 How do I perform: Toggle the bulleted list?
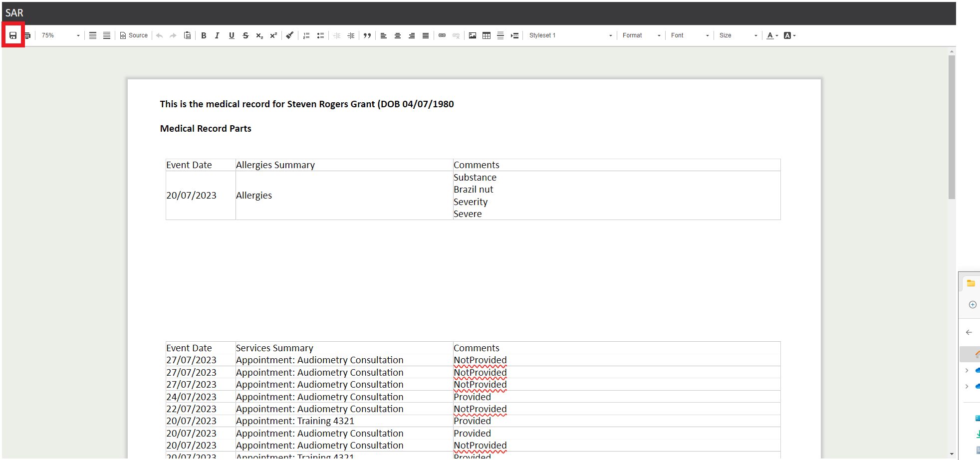coord(320,35)
